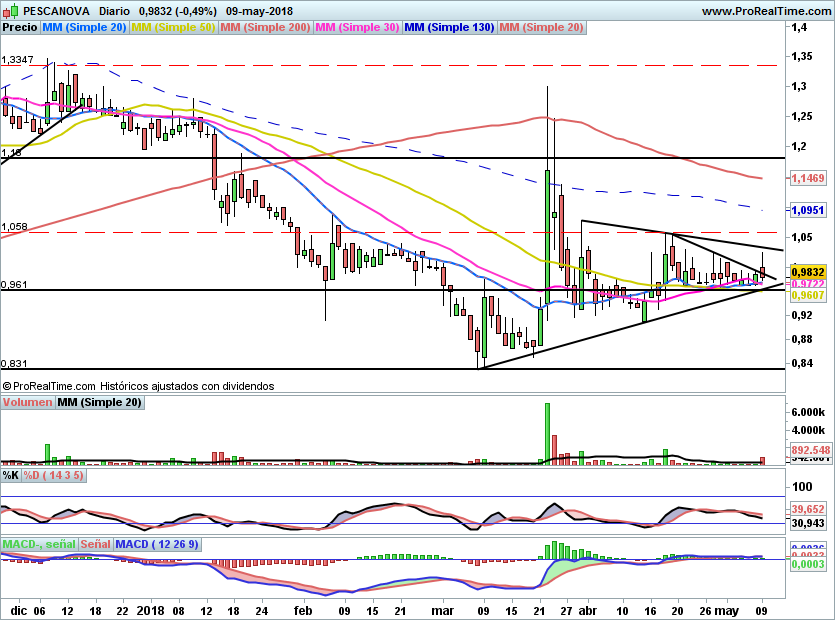Open the MM (Simple 200) indicator label
Viewport: 835px width, 620px height.
coord(265,27)
